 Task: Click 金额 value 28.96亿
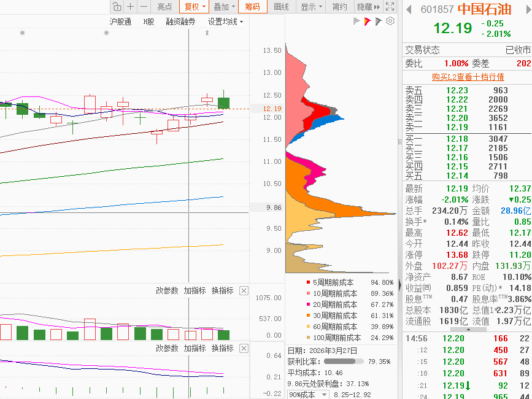point(515,211)
